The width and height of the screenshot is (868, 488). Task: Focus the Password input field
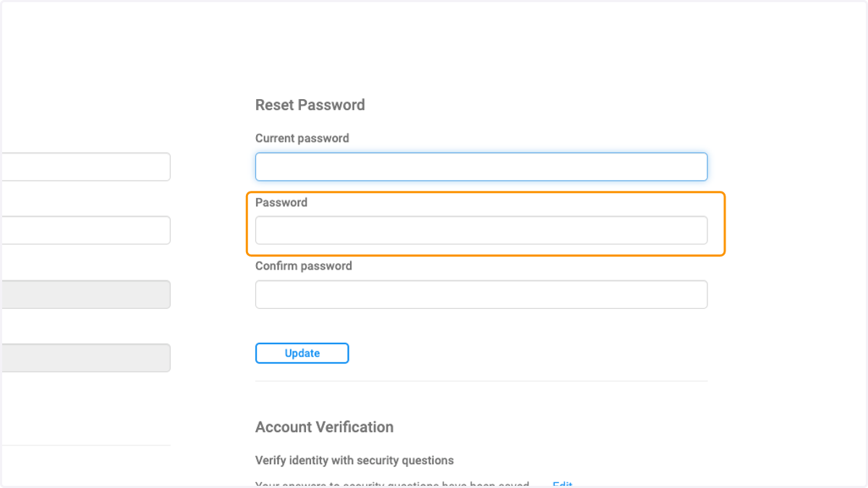pyautogui.click(x=481, y=230)
